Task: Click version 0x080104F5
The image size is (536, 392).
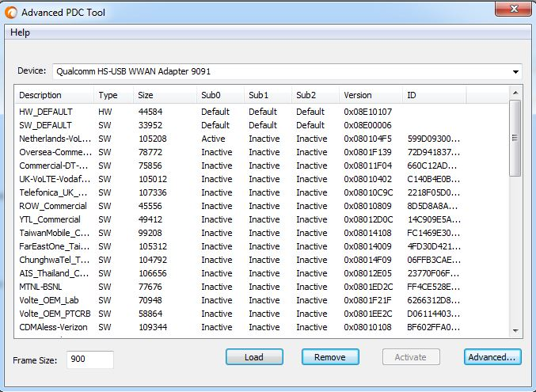Action: coord(367,139)
